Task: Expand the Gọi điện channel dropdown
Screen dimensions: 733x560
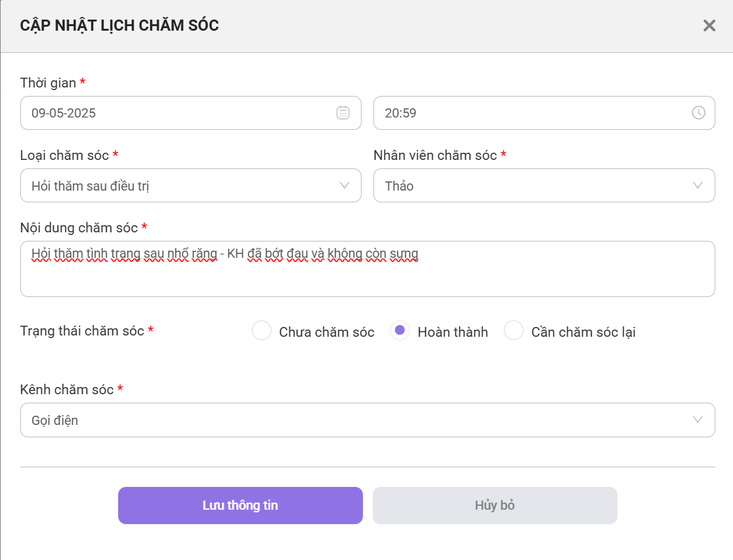Action: point(368,420)
